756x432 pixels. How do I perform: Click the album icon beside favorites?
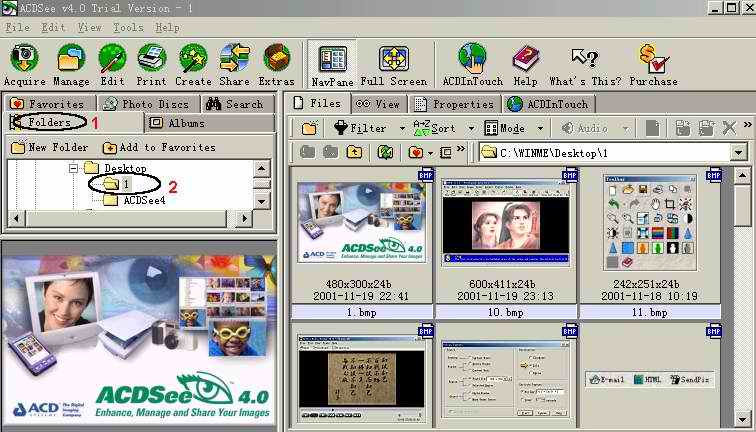[x=446, y=153]
